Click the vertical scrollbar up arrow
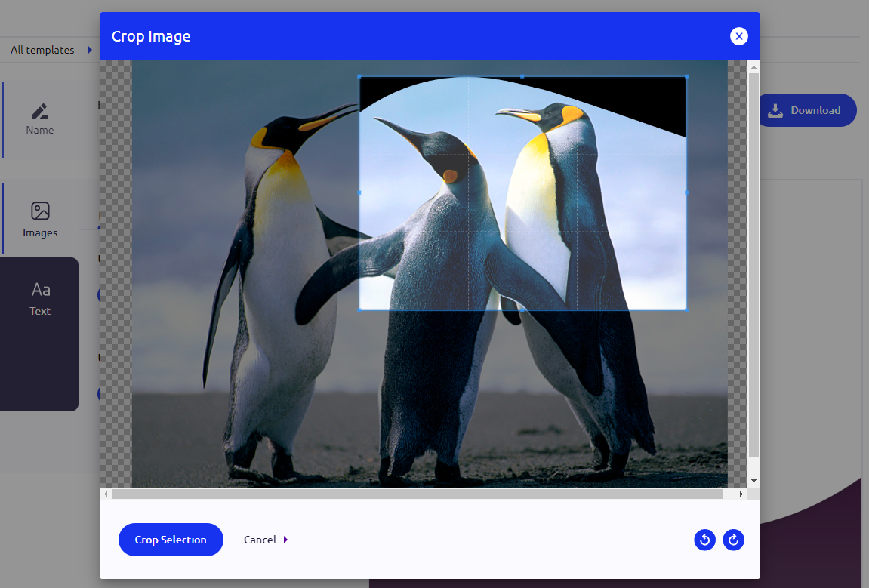 (x=753, y=67)
